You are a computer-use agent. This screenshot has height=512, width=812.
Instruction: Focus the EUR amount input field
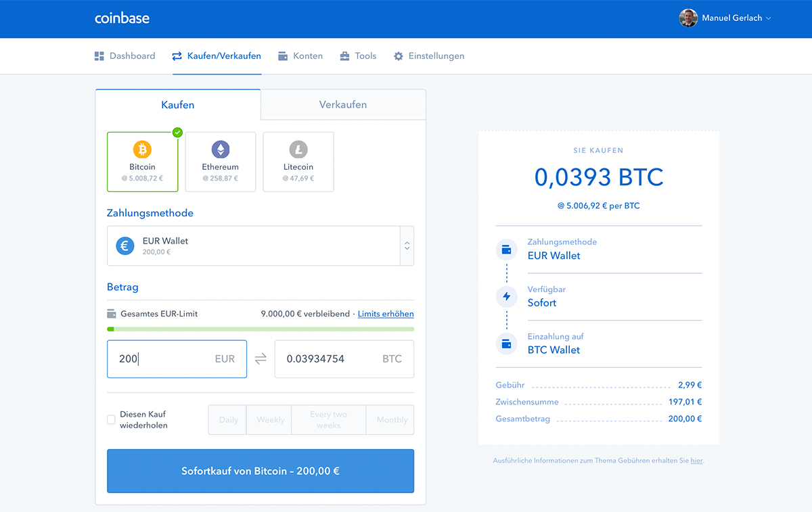[177, 359]
